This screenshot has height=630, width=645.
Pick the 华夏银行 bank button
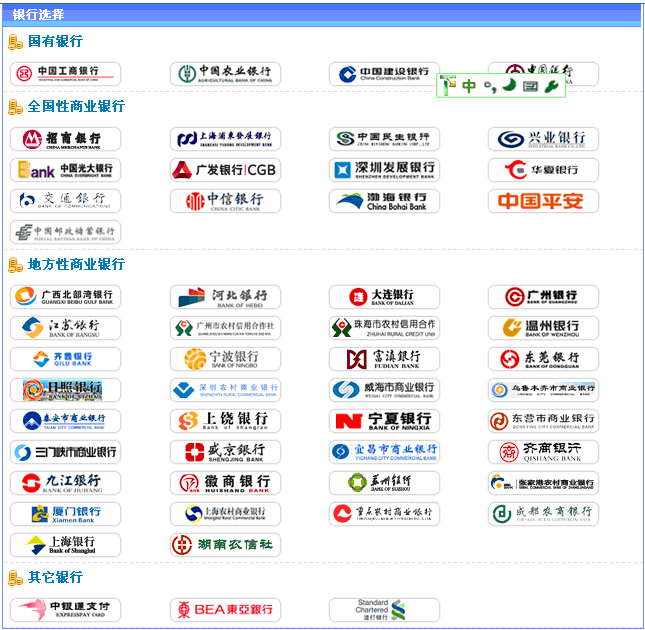click(x=543, y=170)
